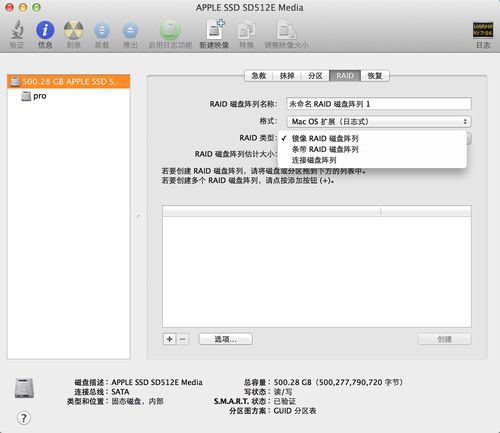Switch to the First Aid (急救) tab

point(259,76)
